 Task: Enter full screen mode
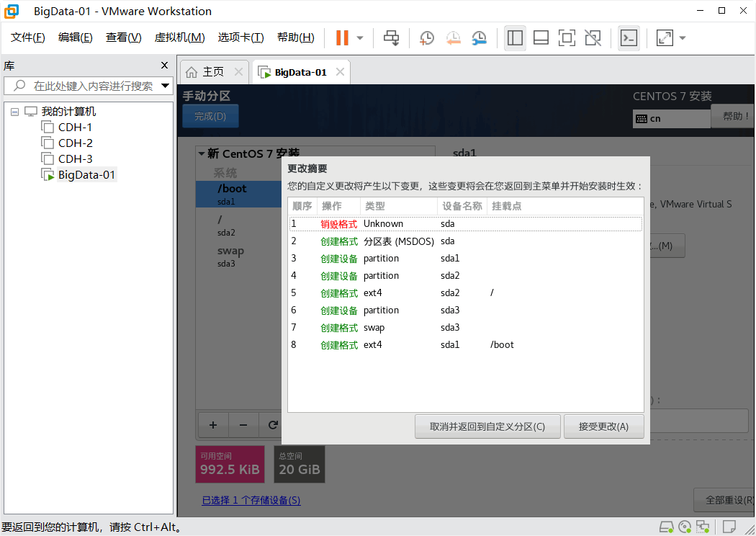[x=567, y=37]
